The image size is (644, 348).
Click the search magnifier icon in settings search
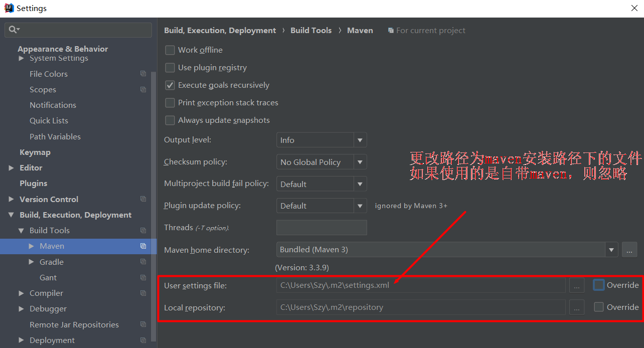14,30
